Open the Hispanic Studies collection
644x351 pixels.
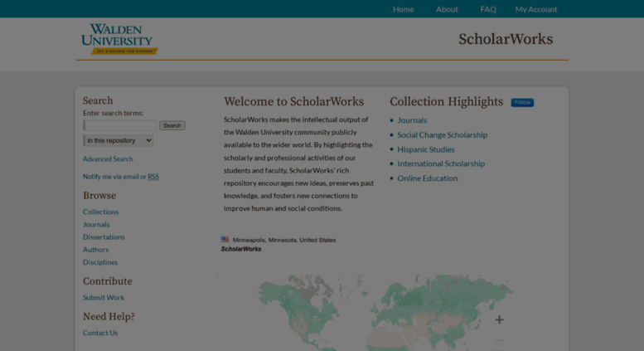pyautogui.click(x=425, y=149)
